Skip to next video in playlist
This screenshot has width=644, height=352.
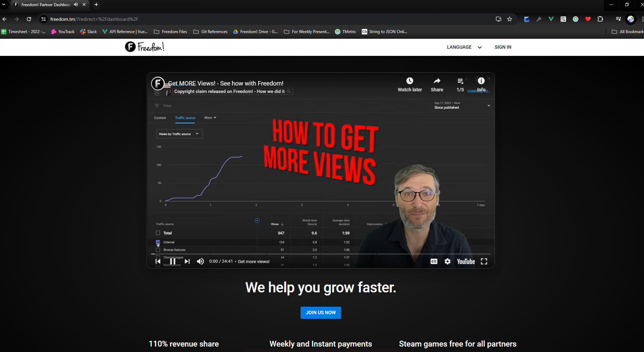tap(187, 261)
